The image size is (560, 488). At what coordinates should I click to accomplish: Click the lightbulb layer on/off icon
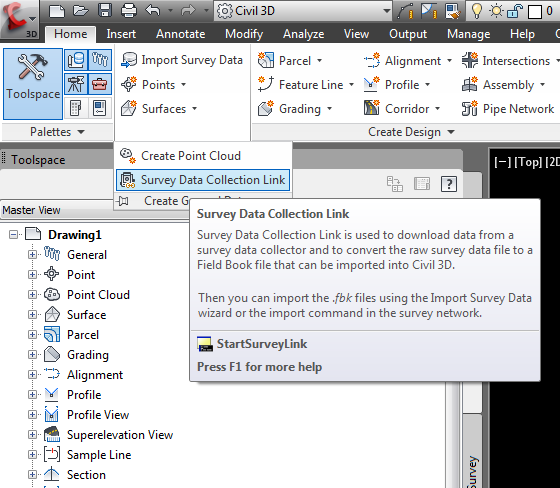click(x=477, y=11)
